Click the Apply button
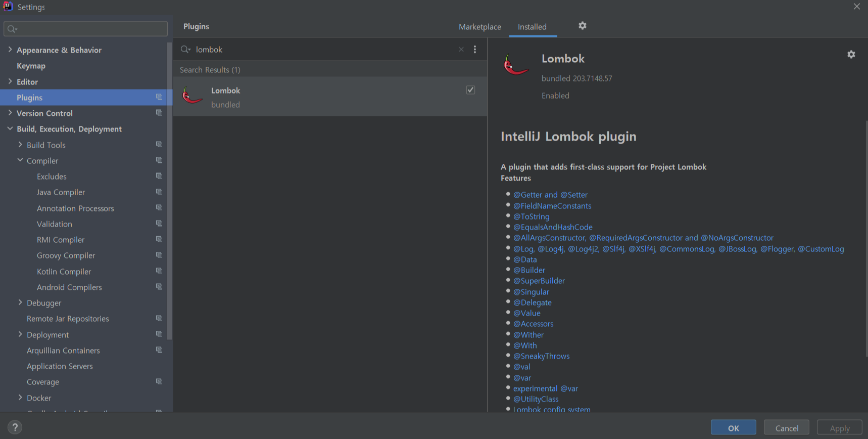868x439 pixels. click(839, 428)
